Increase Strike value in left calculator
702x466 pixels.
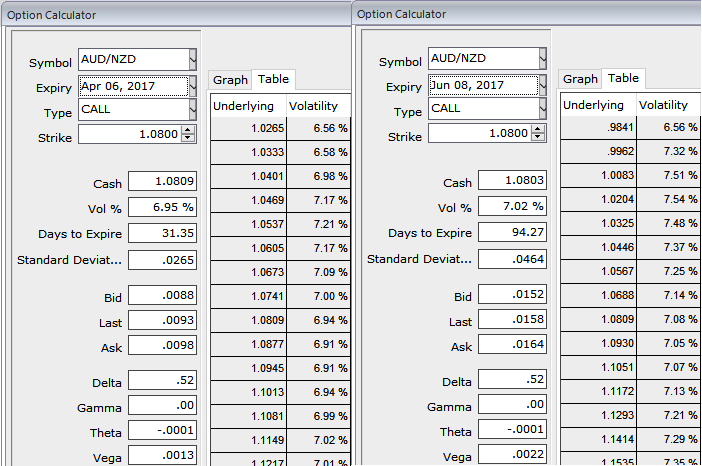click(x=188, y=130)
